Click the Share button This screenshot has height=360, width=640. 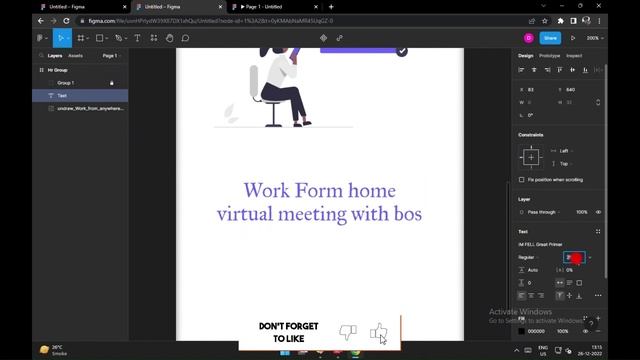click(x=550, y=38)
